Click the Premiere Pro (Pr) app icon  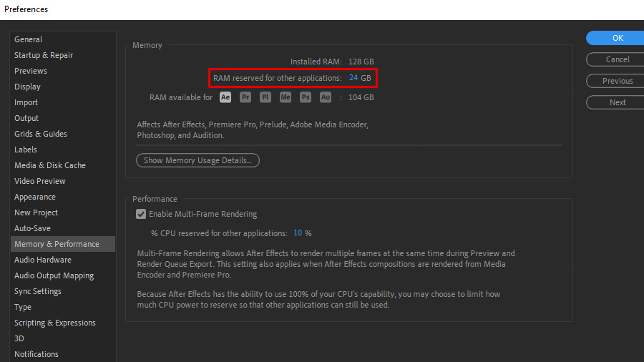tap(245, 97)
